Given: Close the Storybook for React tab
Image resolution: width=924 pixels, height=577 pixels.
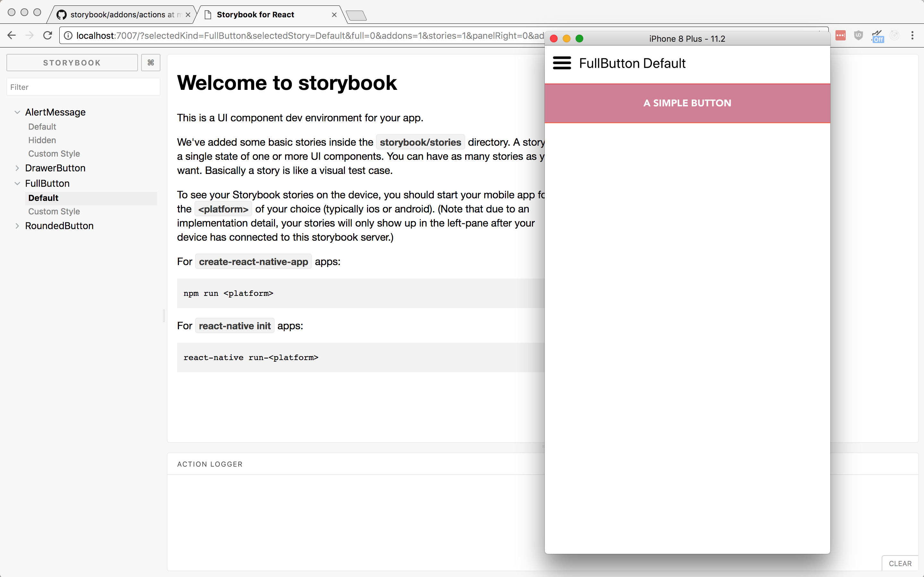Looking at the screenshot, I should pyautogui.click(x=334, y=14).
